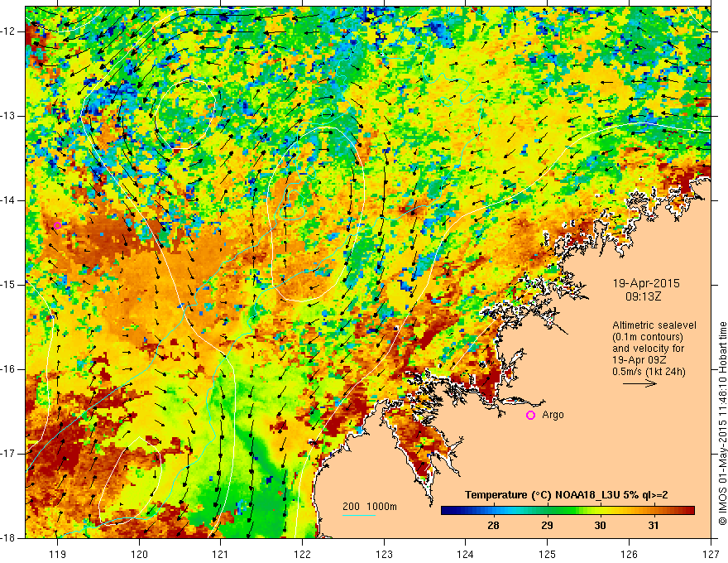The image size is (728, 563).
Task: Click the '-15' latitude axis label
Action: click(x=9, y=285)
